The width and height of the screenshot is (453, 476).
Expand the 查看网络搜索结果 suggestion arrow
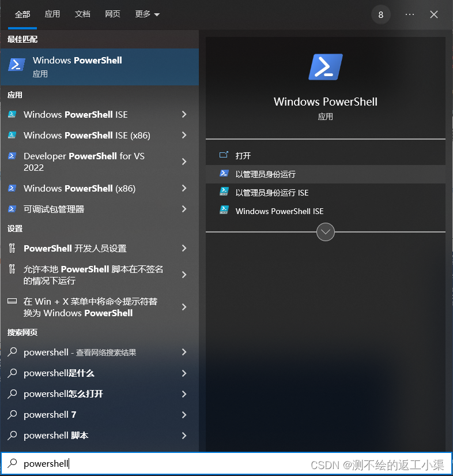click(184, 352)
